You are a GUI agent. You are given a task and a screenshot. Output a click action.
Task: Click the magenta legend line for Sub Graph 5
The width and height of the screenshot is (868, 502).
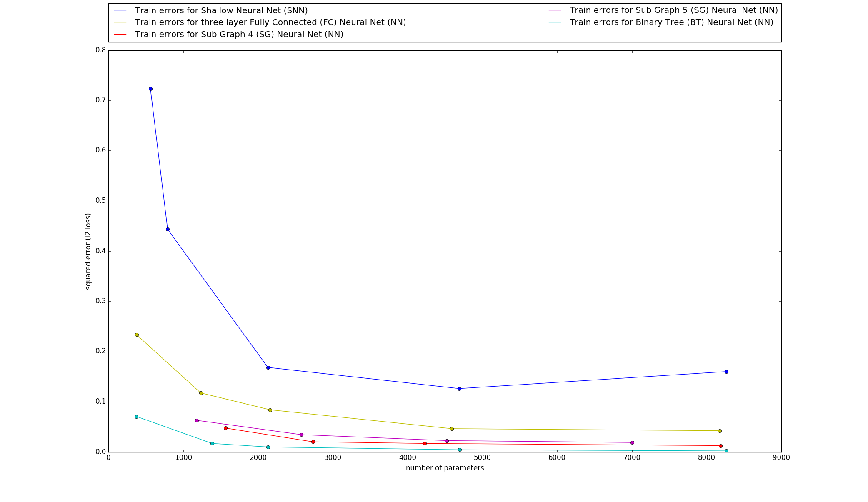click(555, 10)
